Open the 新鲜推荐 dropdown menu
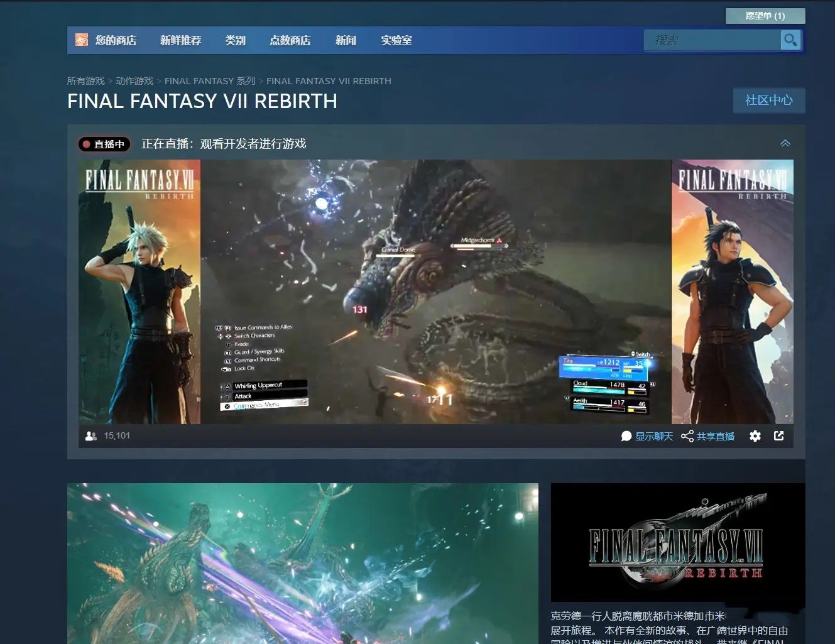835x644 pixels. click(180, 40)
